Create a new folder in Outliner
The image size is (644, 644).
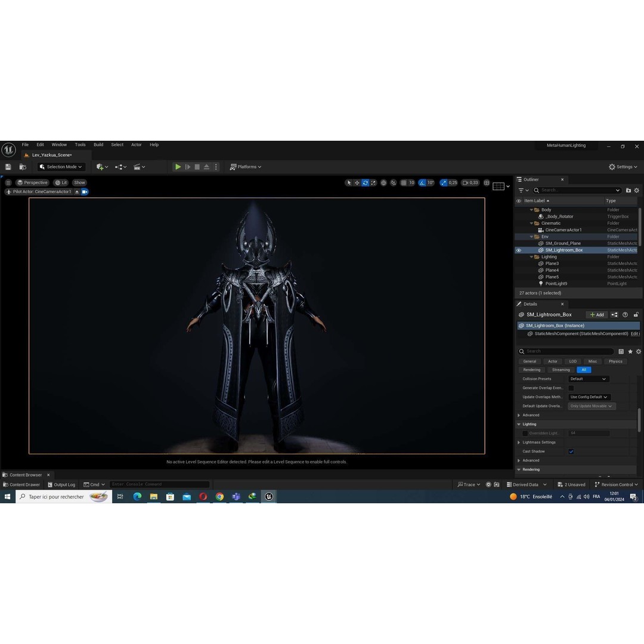click(628, 190)
